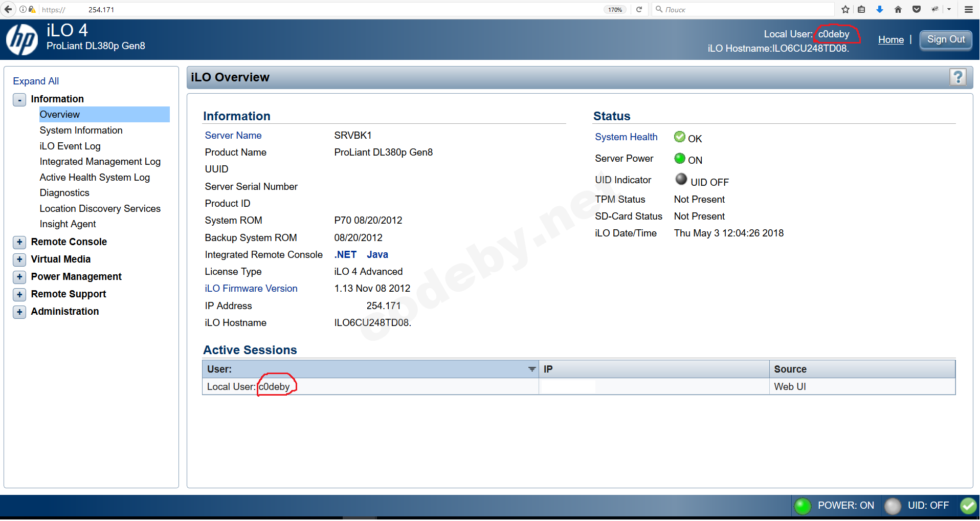Click the Remote Console section label
This screenshot has width=980, height=521.
click(x=69, y=242)
